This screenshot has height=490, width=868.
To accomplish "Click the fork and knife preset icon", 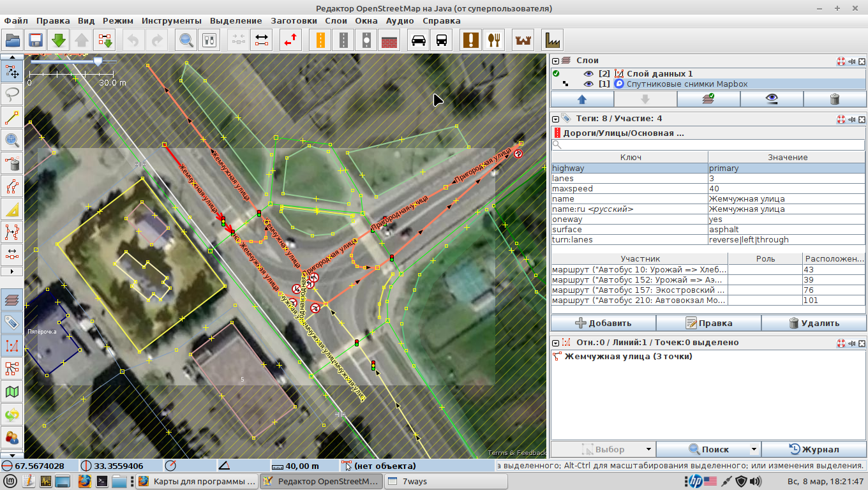I will [493, 40].
